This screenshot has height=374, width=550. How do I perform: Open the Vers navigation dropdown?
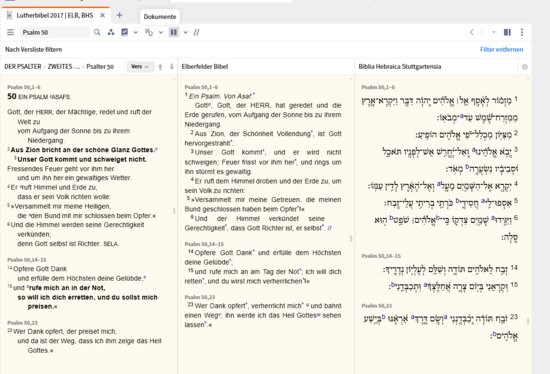coord(140,67)
